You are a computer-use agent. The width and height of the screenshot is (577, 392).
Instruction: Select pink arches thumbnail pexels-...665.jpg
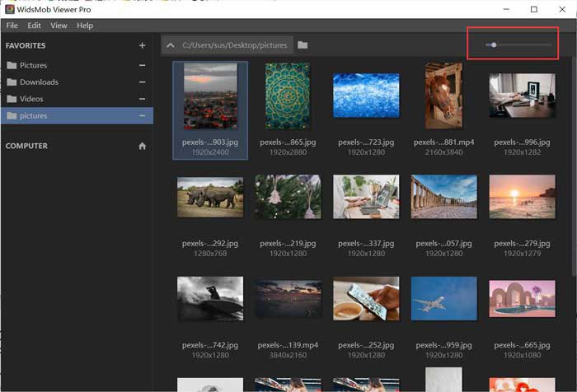pyautogui.click(x=522, y=299)
